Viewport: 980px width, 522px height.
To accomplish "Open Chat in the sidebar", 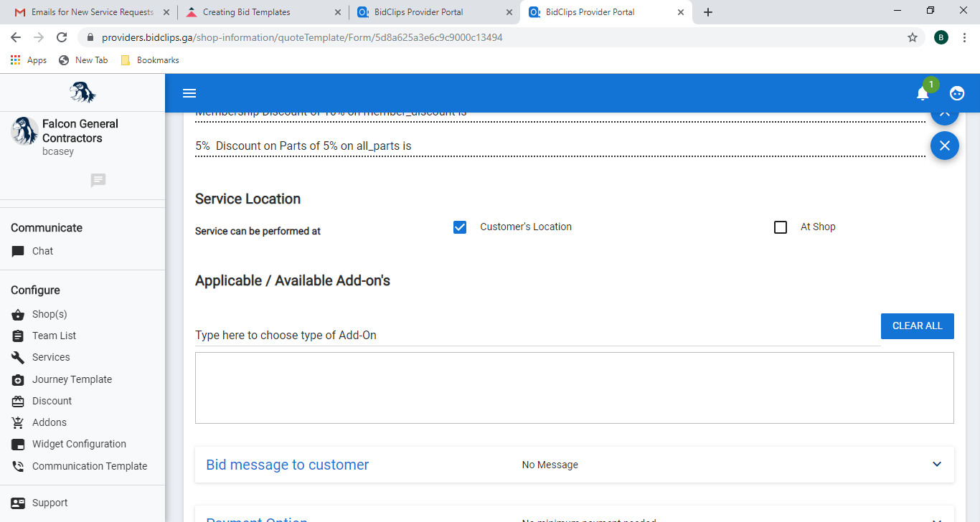I will (x=42, y=252).
